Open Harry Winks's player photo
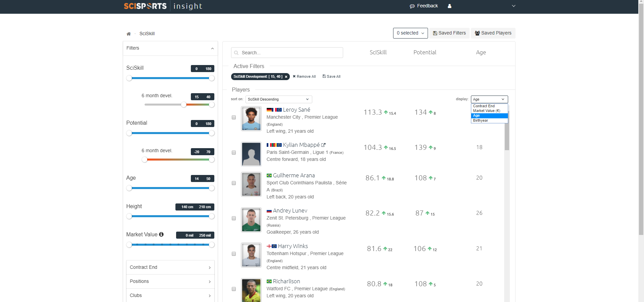The image size is (644, 302). 251,255
